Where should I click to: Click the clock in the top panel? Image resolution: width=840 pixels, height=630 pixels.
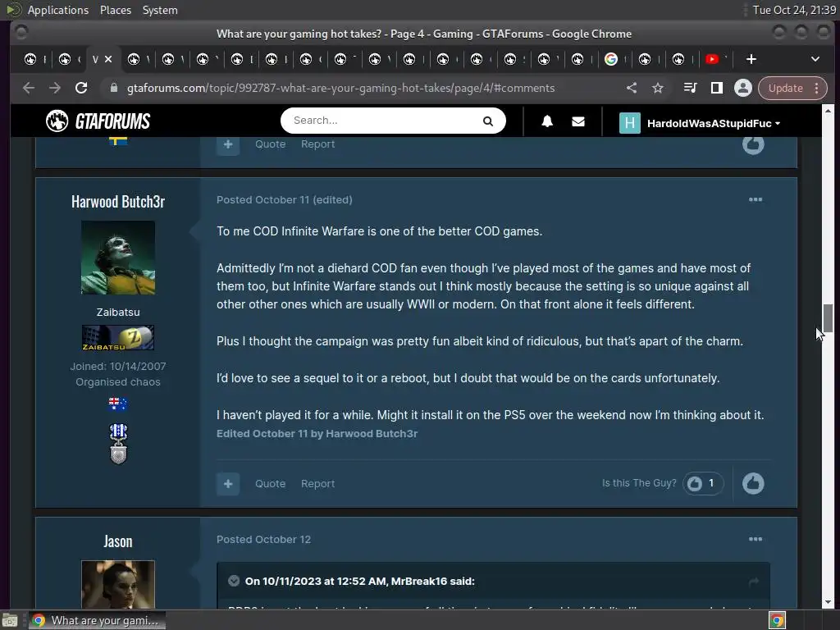tap(794, 10)
